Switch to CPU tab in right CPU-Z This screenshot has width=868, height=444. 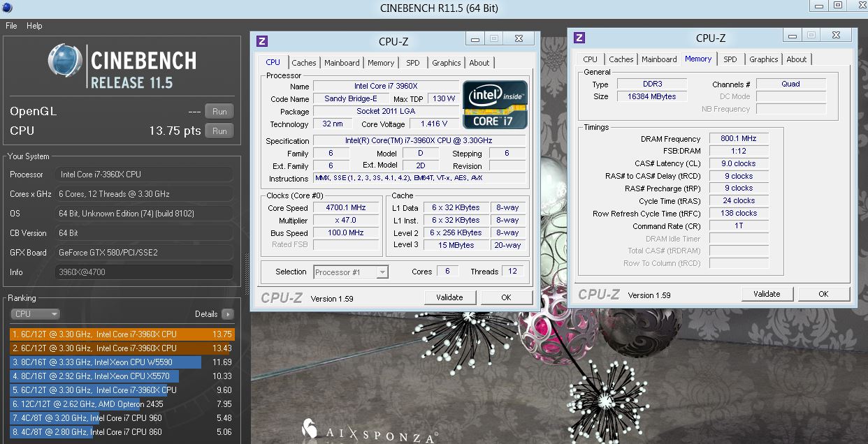click(590, 59)
